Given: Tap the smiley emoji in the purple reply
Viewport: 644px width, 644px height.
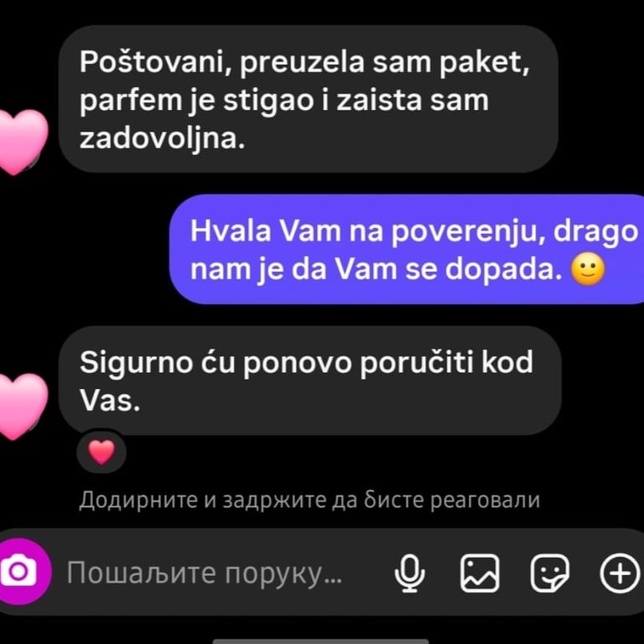Looking at the screenshot, I should click(588, 270).
